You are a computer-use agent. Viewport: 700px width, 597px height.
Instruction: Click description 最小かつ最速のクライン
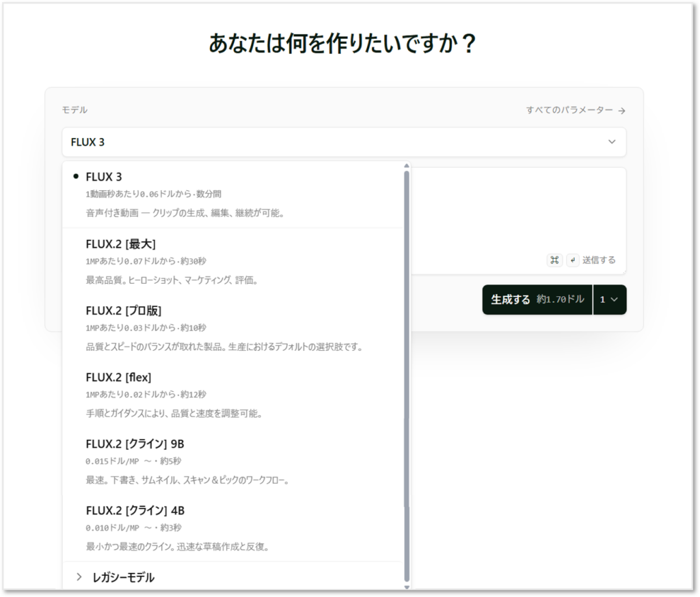pos(177,546)
